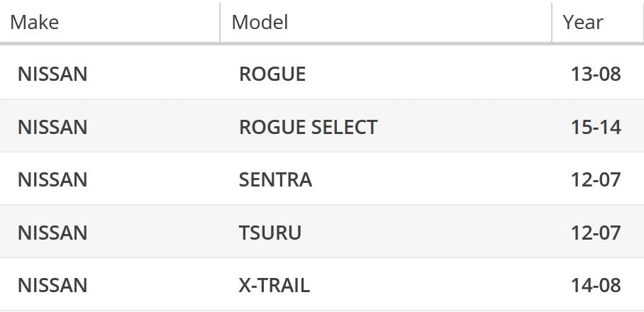Click NISSAN in the ROGUE SELECT row
644x312 pixels.
tap(52, 127)
